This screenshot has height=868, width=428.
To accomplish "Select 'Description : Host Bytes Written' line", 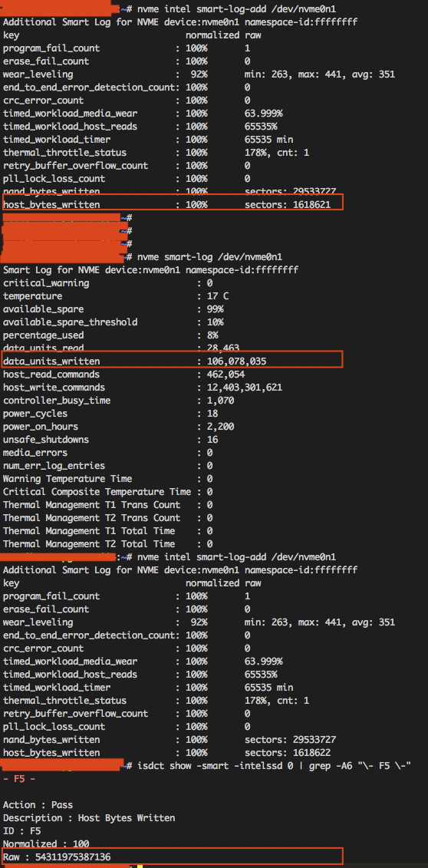I will (89, 817).
